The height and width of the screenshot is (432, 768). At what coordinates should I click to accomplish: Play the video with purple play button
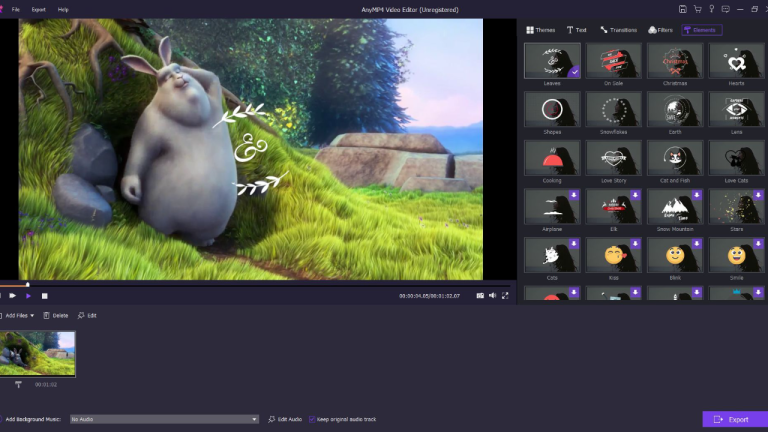[28, 296]
